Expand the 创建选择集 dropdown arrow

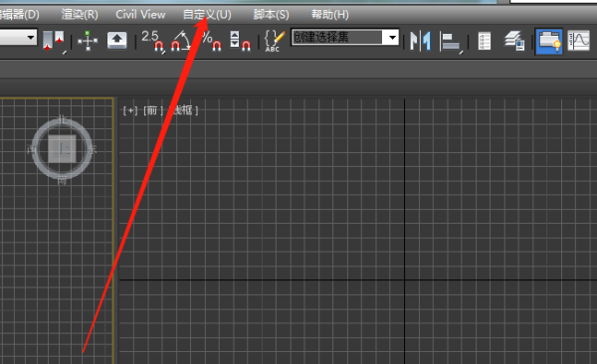pyautogui.click(x=392, y=38)
